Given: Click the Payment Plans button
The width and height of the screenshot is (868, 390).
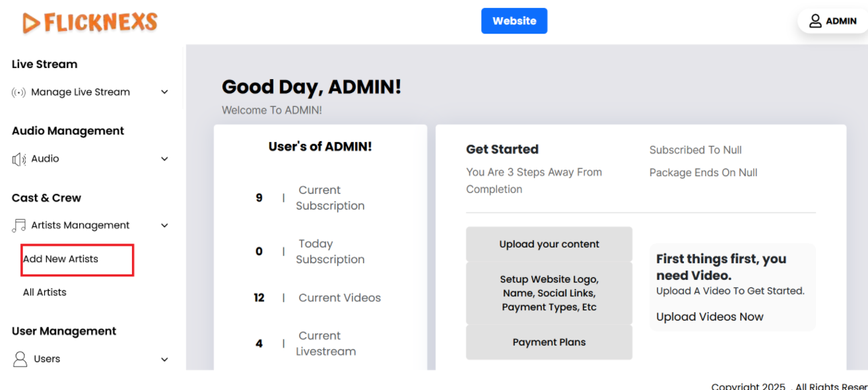Looking at the screenshot, I should (549, 342).
